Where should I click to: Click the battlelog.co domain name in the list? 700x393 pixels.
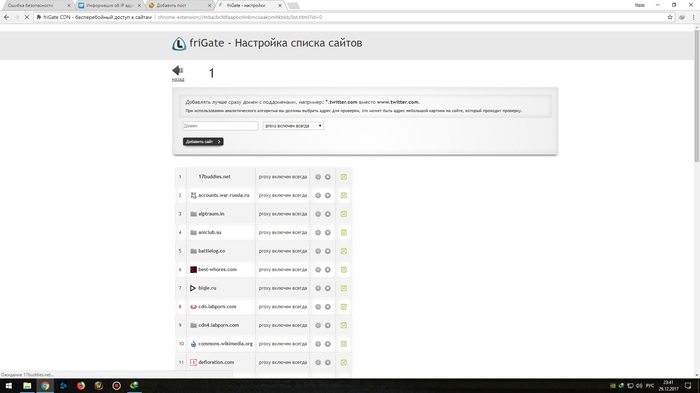click(212, 251)
